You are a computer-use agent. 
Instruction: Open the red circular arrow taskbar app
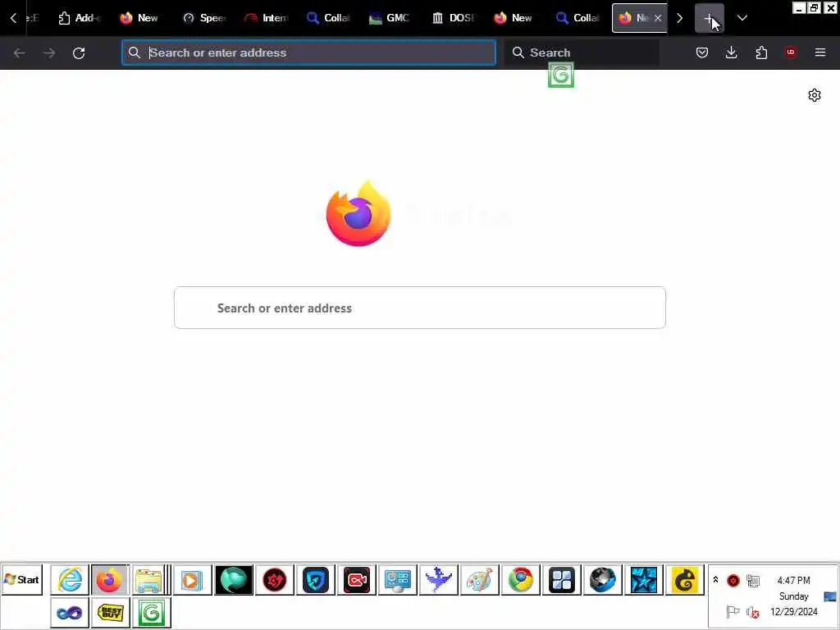tap(275, 580)
